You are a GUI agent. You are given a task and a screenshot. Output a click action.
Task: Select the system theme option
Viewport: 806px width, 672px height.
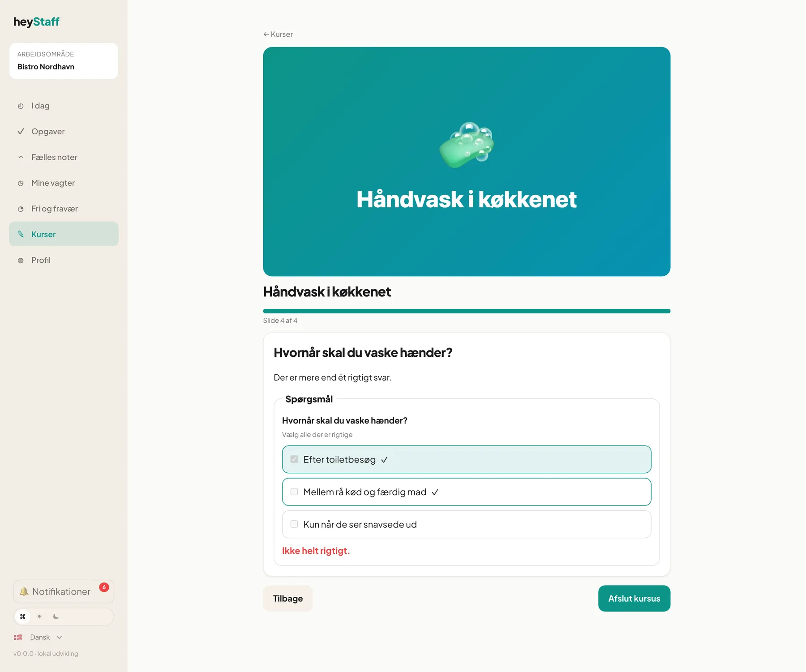pos(23,616)
